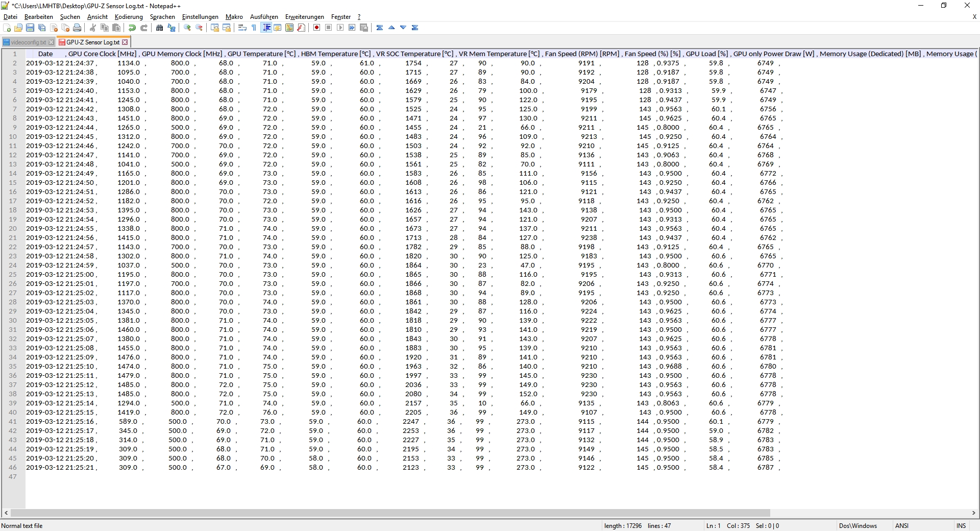Image resolution: width=980 pixels, height=531 pixels.
Task: Open the Erweiterungen menu
Action: [305, 17]
